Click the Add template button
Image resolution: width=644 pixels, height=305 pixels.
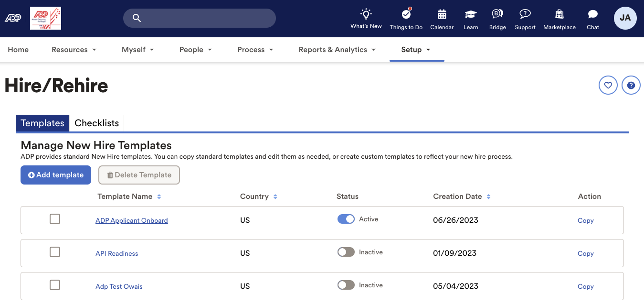pyautogui.click(x=55, y=175)
